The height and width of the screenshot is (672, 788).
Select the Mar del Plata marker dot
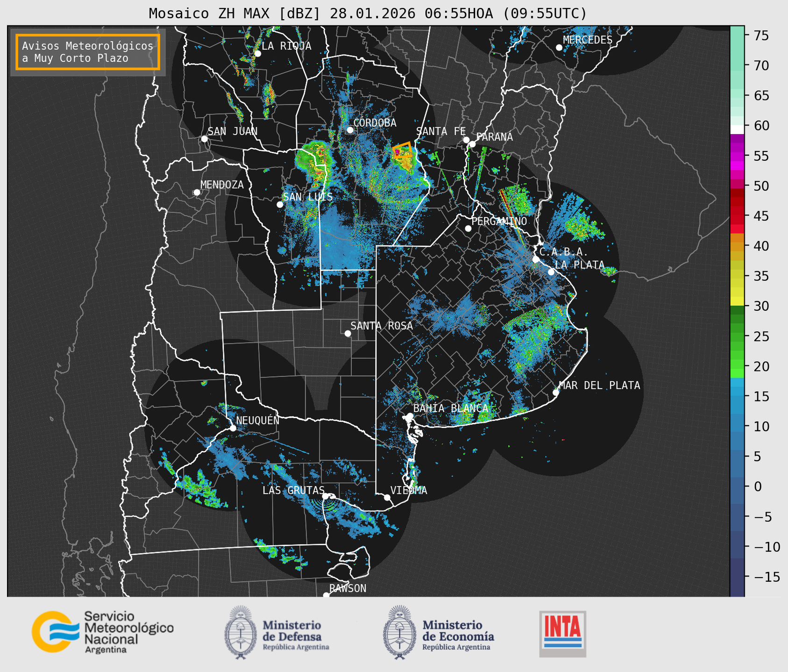tap(556, 393)
